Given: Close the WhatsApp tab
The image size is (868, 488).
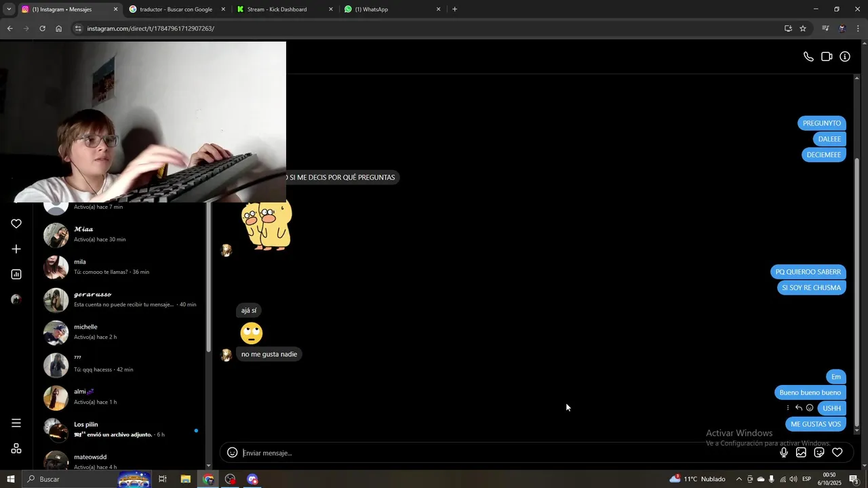Looking at the screenshot, I should click(x=439, y=9).
